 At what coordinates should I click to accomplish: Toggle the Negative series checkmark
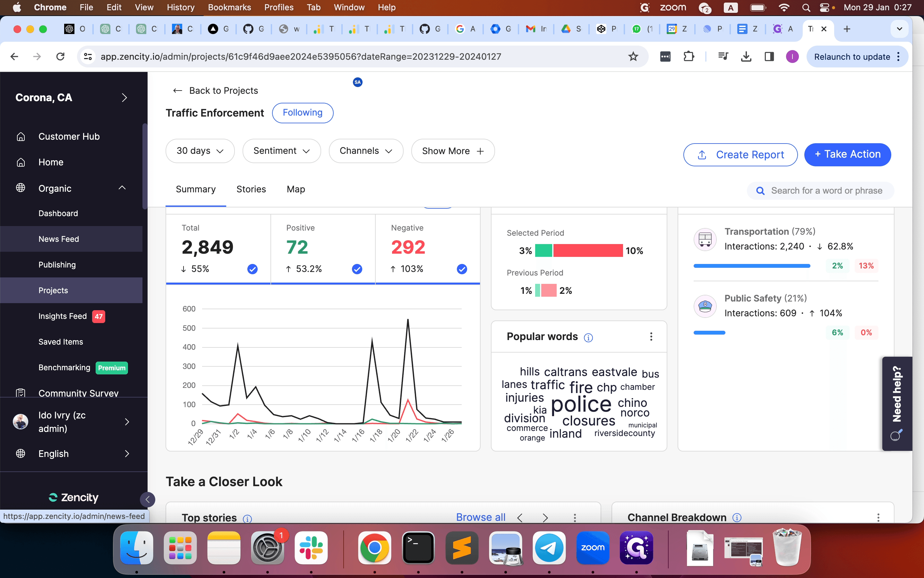[x=462, y=269]
